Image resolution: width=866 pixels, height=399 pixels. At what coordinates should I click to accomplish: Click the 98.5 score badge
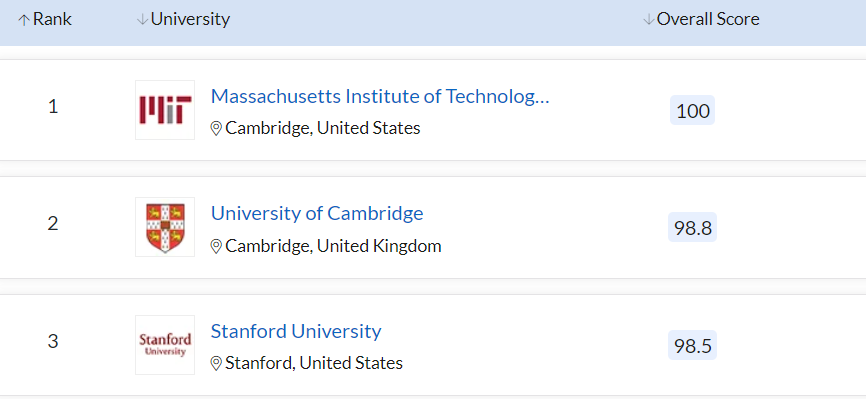pyautogui.click(x=693, y=345)
